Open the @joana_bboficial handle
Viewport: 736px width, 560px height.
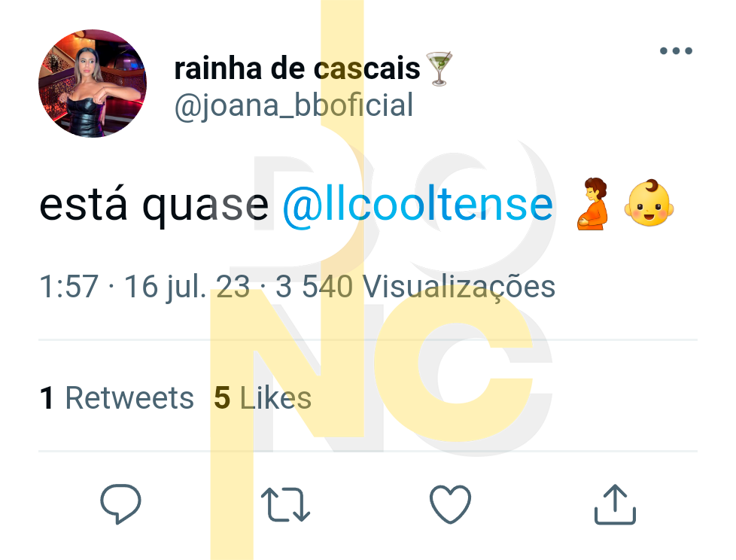293,105
